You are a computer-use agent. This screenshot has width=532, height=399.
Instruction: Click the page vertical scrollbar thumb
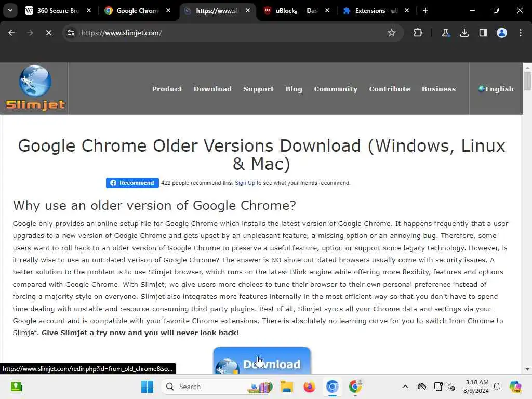point(527,82)
